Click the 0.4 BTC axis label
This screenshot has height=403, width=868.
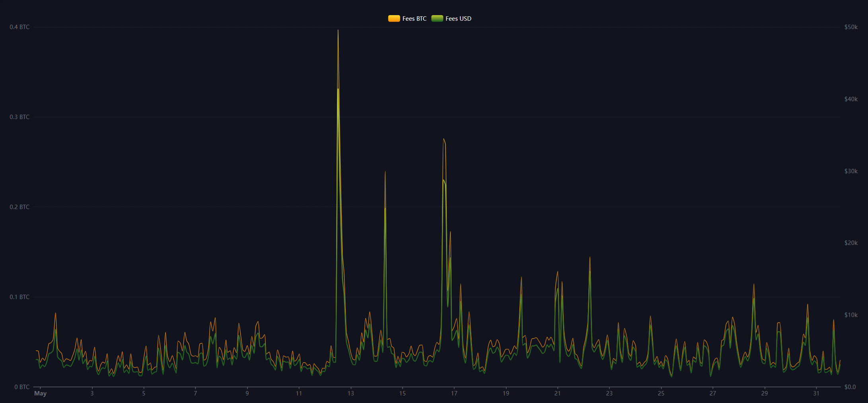coord(19,27)
